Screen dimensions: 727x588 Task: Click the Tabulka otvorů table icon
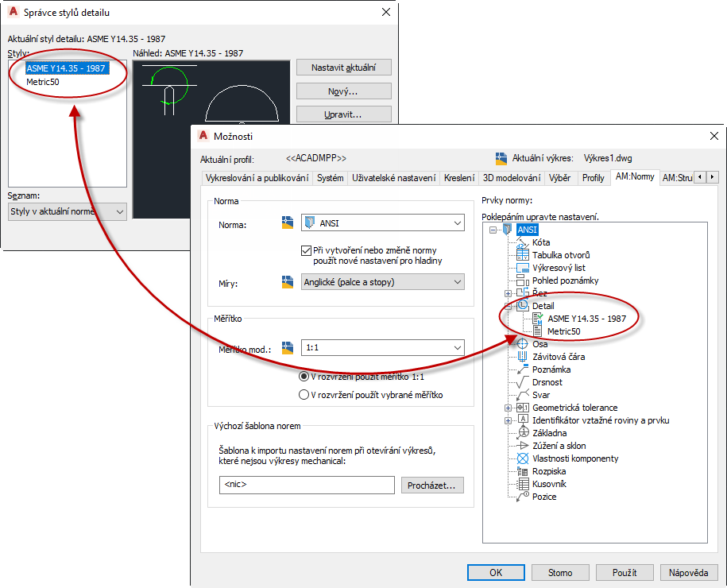pos(523,254)
